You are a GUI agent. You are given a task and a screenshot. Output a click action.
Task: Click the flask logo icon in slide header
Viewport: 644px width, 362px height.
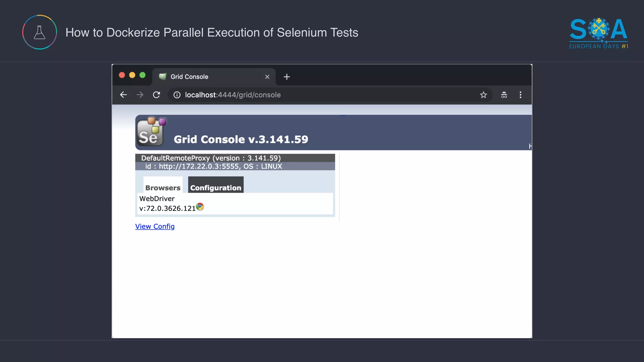[x=40, y=32]
